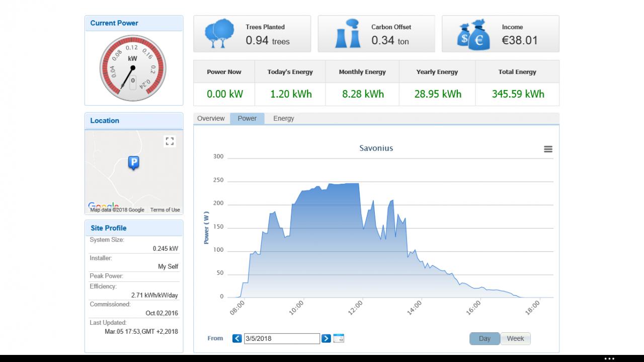The width and height of the screenshot is (644, 362).
Task: Click the Income money bags icon
Action: pyautogui.click(x=473, y=34)
